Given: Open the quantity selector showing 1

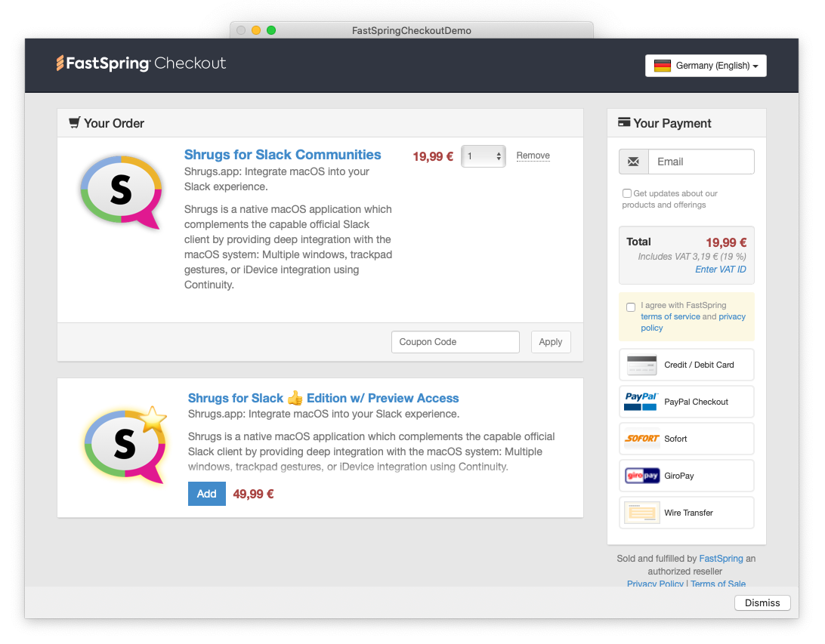Looking at the screenshot, I should pyautogui.click(x=484, y=156).
